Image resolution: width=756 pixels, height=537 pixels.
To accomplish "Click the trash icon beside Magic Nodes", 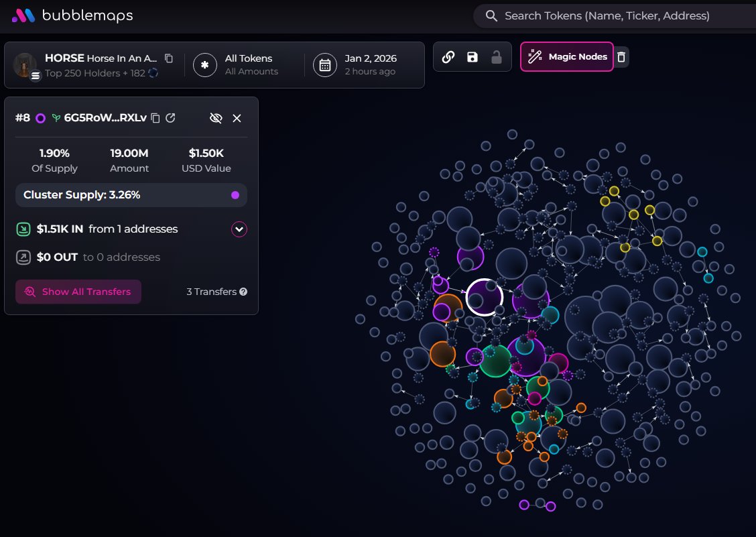I will (x=621, y=57).
